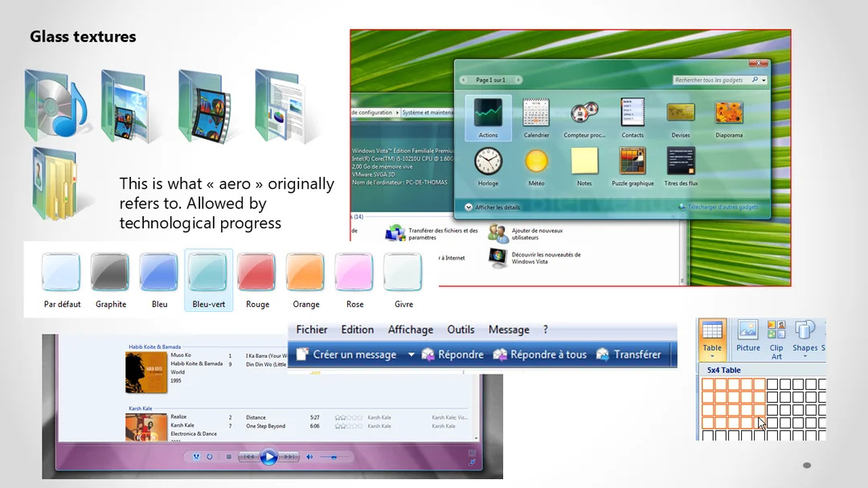Open the Shapes ribbon dropdown
868x488 pixels.
[x=805, y=339]
